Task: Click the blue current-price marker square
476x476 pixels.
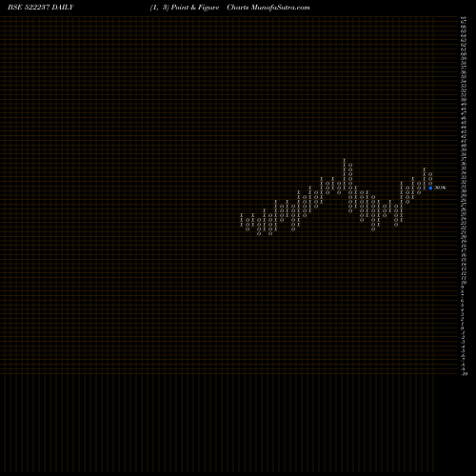Action: [430, 188]
